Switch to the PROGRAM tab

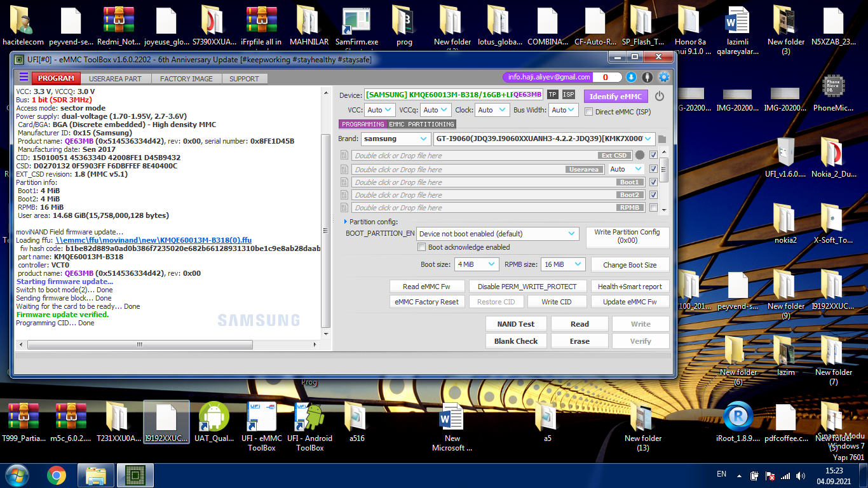click(57, 78)
